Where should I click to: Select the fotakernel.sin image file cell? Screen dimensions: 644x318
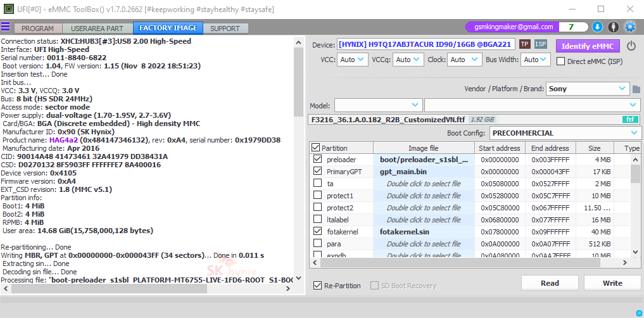coord(424,232)
